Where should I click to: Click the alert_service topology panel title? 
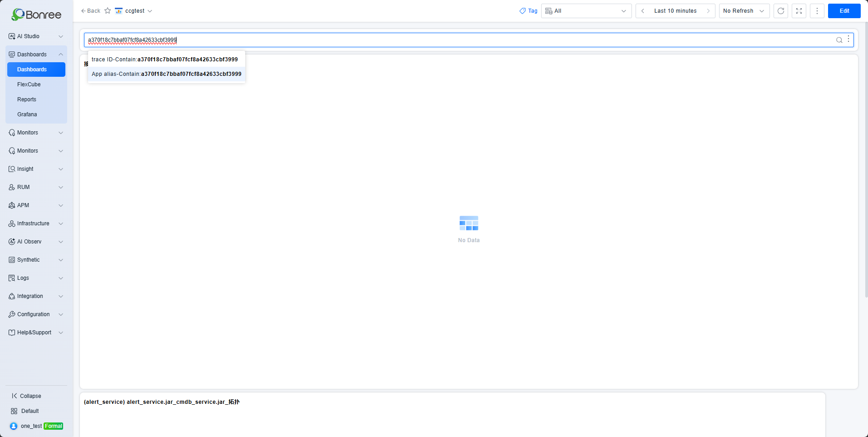pos(162,402)
